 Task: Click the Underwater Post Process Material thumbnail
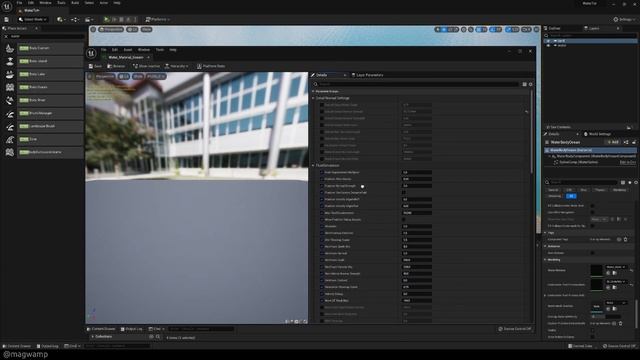(x=596, y=284)
